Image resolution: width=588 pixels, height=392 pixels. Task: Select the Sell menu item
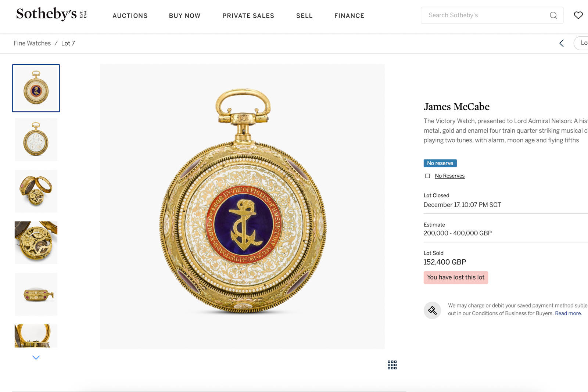click(304, 16)
